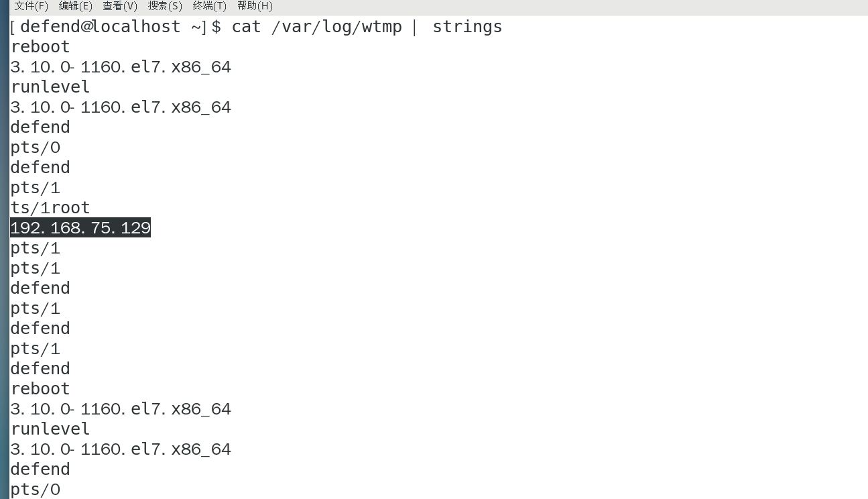Click the ts/1root output line
The image size is (868, 499).
coord(50,208)
